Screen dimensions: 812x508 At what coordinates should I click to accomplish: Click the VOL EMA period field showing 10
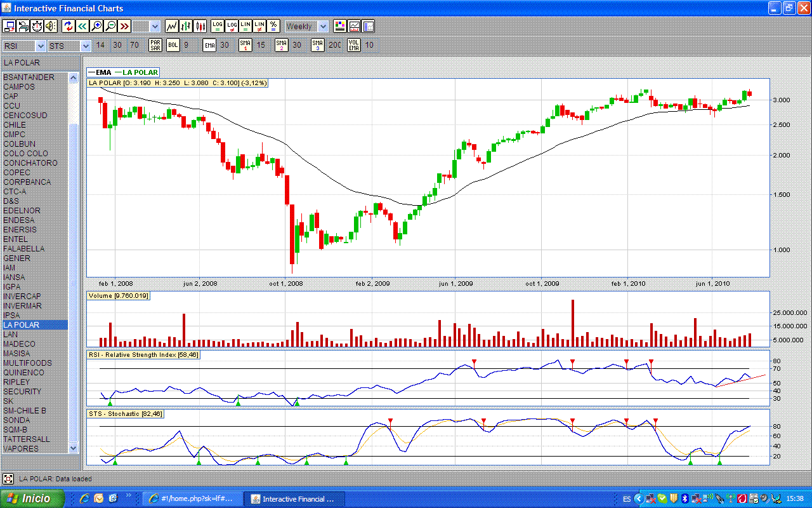click(x=369, y=45)
